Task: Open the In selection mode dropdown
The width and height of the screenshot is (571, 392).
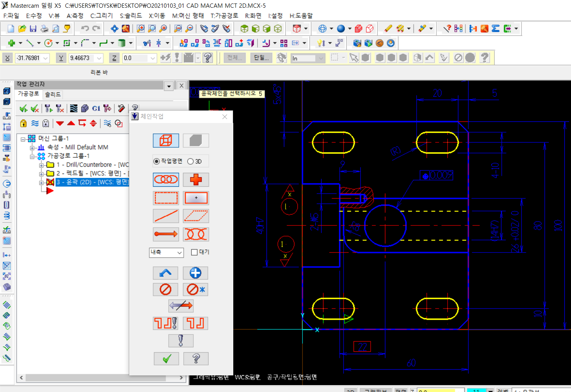Action: [x=321, y=58]
